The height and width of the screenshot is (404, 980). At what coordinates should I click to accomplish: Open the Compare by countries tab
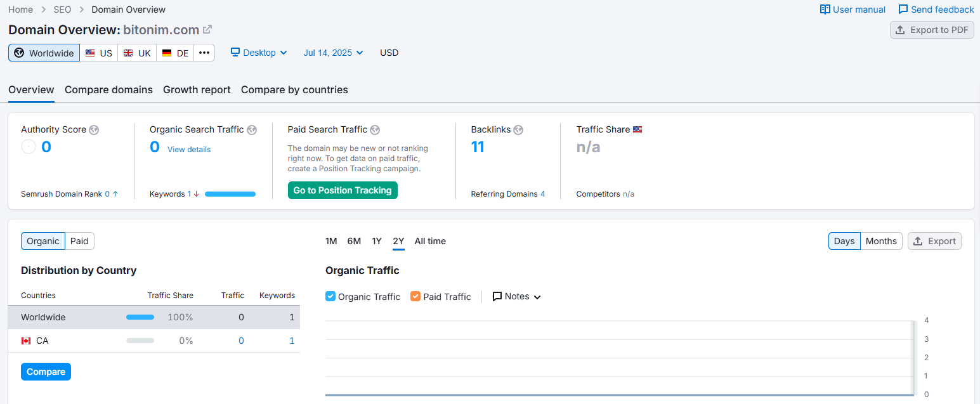tap(294, 89)
